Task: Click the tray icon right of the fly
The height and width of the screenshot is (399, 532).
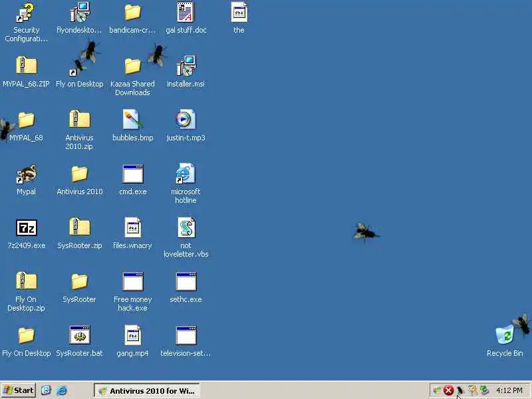Action: (x=472, y=390)
